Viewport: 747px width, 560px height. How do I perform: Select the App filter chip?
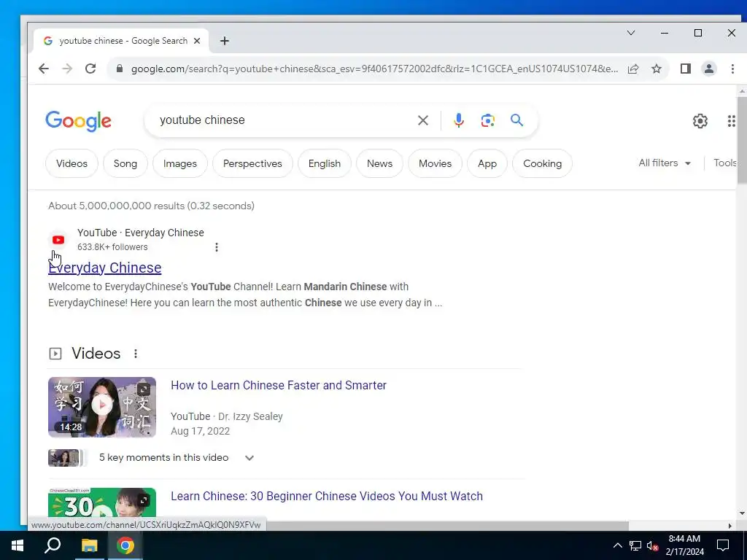(487, 163)
